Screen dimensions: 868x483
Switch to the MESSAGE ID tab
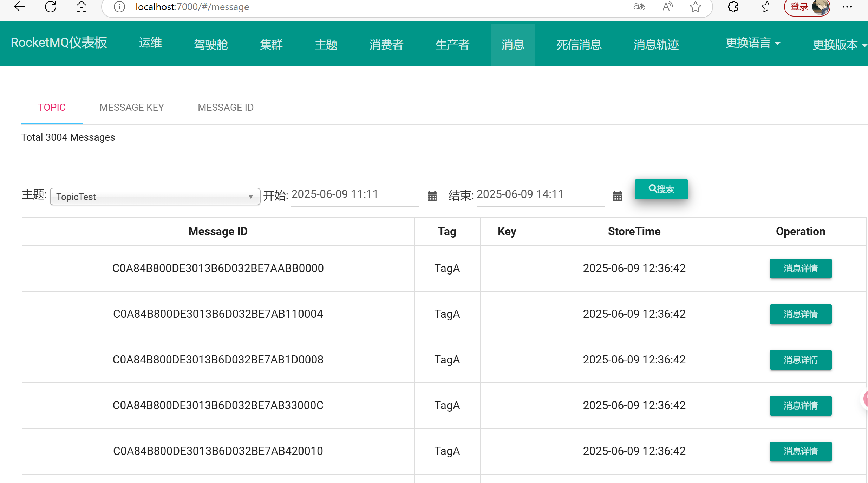(226, 107)
